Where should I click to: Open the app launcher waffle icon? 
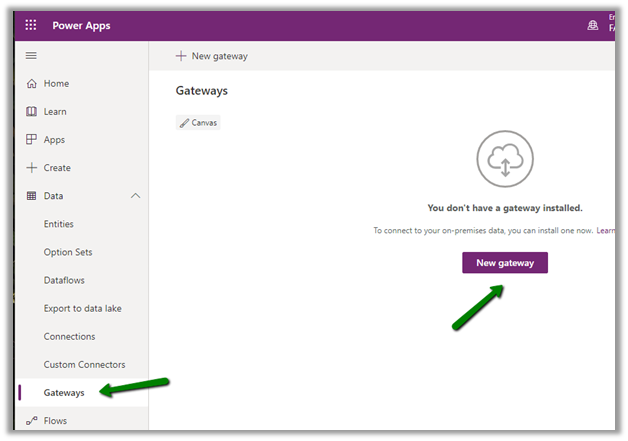pyautogui.click(x=31, y=25)
